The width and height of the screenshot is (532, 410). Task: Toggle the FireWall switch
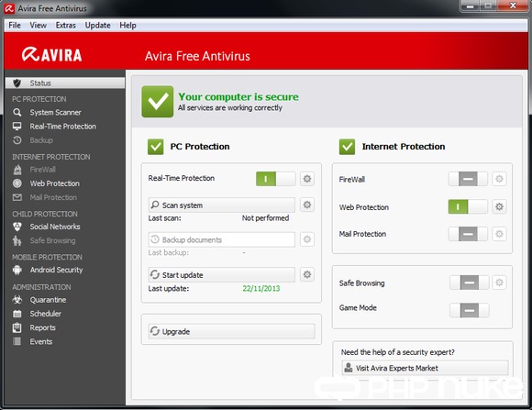click(x=468, y=179)
